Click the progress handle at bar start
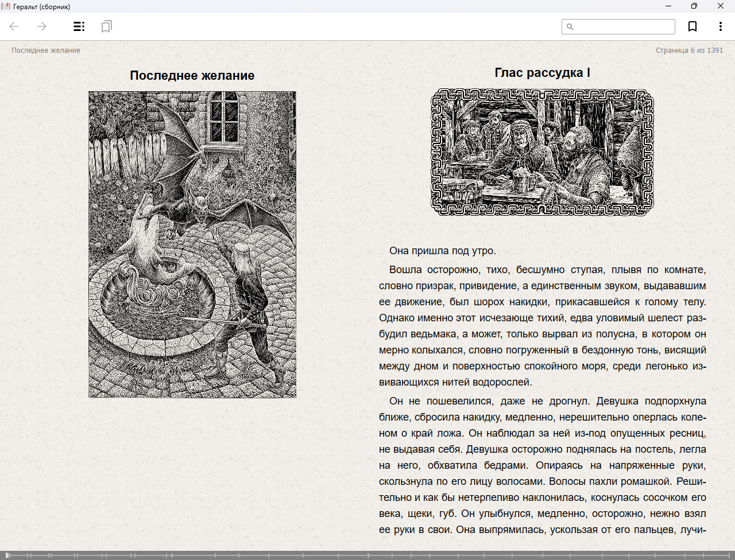This screenshot has height=560, width=735. [x=7, y=555]
